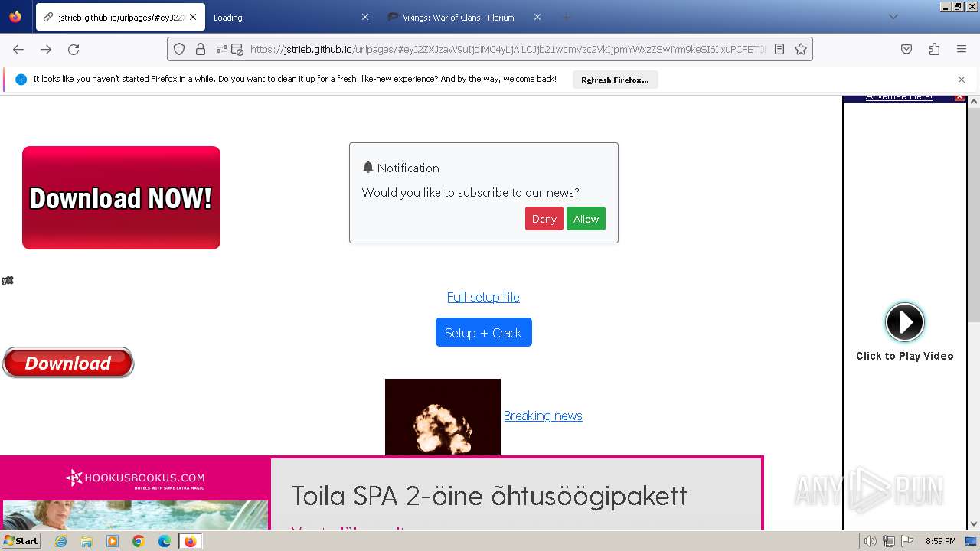Image resolution: width=980 pixels, height=551 pixels.
Task: Launch Internet Explorer from the taskbar
Action: tap(60, 541)
